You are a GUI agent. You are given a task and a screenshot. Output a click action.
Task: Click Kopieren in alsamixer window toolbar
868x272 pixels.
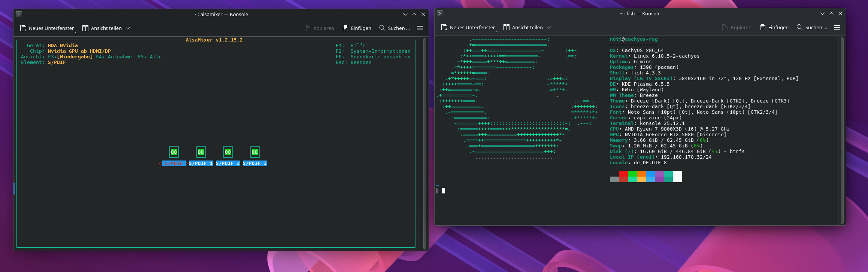pyautogui.click(x=320, y=28)
